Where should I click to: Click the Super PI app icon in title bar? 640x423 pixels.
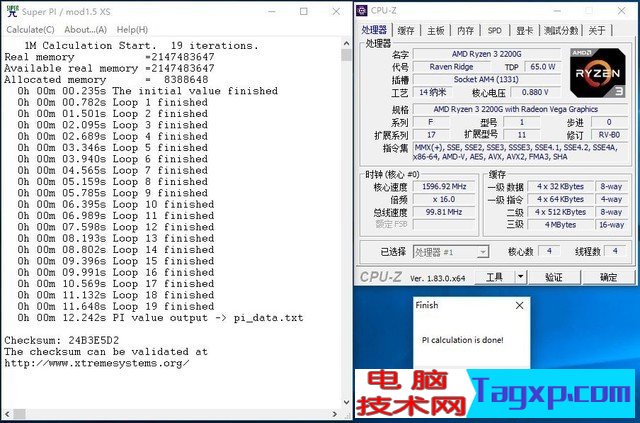pos(12,11)
